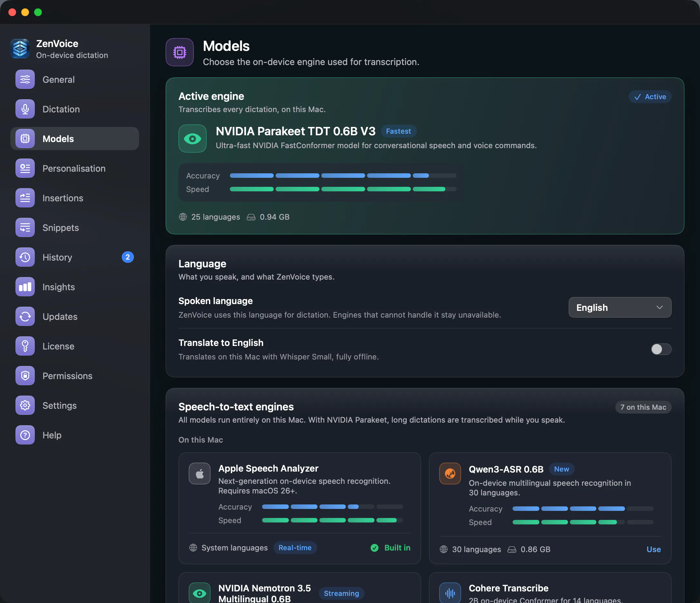Open Insertions via its sidebar icon
This screenshot has height=603, width=700.
(x=25, y=198)
